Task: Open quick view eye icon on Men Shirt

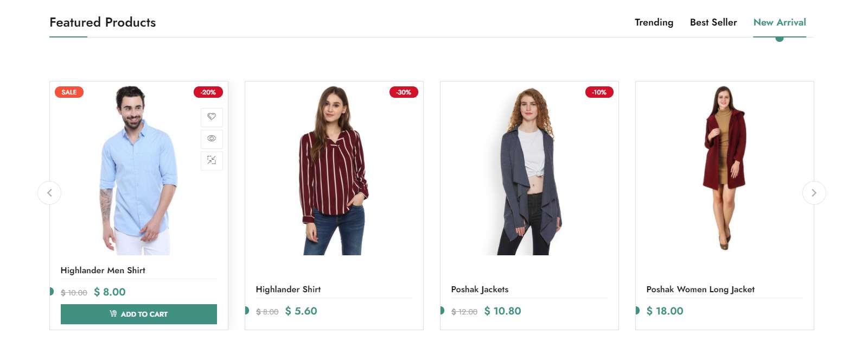Action: coord(212,139)
